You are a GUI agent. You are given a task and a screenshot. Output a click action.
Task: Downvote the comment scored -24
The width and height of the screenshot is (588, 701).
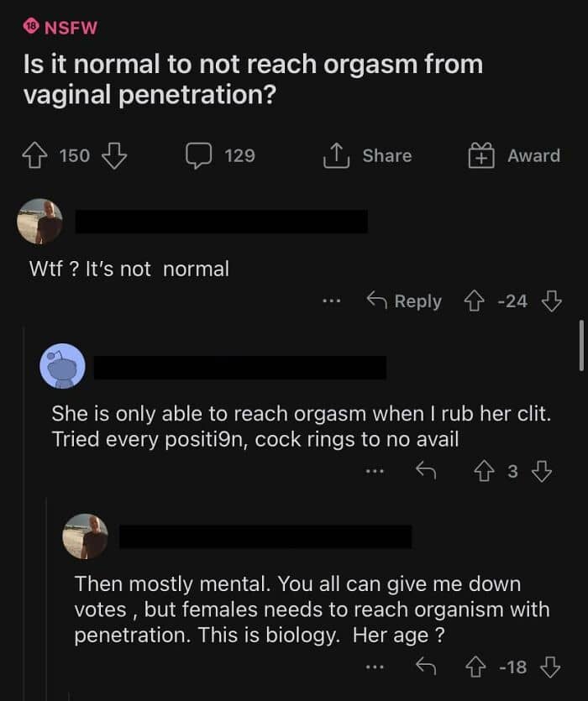coord(551,301)
